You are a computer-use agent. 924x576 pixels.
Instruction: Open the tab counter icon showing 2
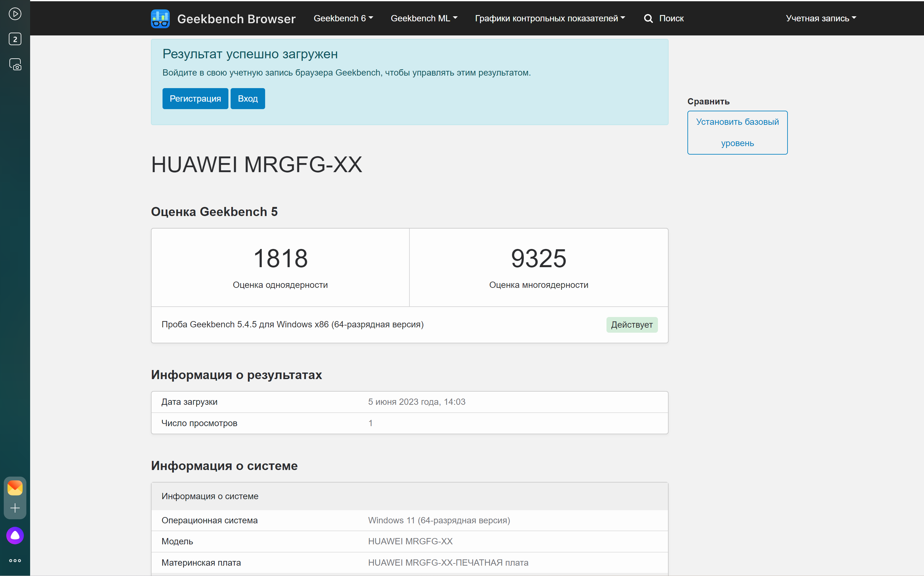pos(15,39)
